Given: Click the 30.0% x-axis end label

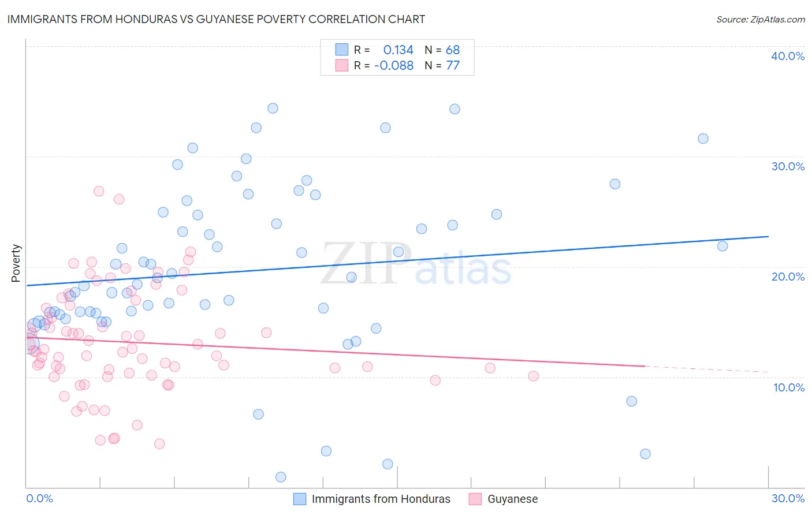Looking at the screenshot, I should 788,498.
